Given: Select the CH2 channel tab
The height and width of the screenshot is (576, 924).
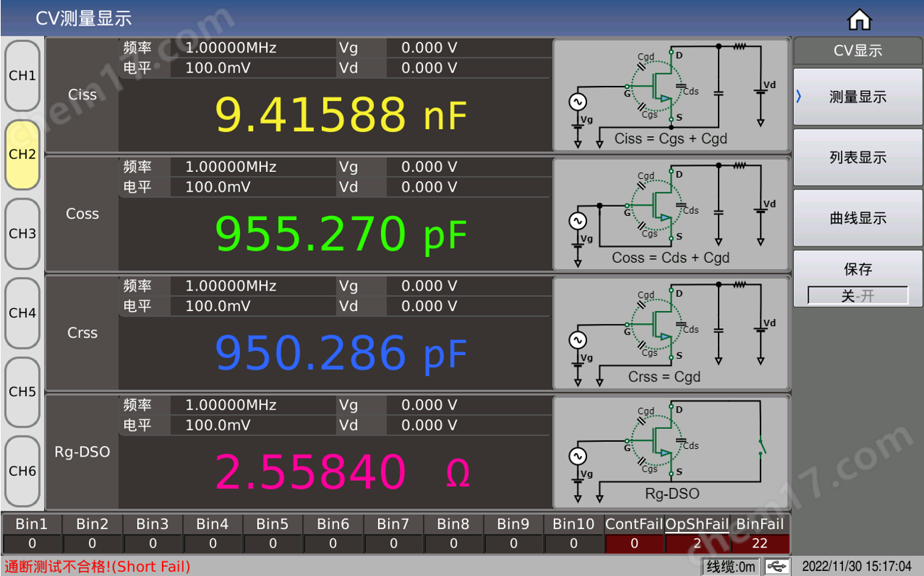Looking at the screenshot, I should [x=23, y=154].
